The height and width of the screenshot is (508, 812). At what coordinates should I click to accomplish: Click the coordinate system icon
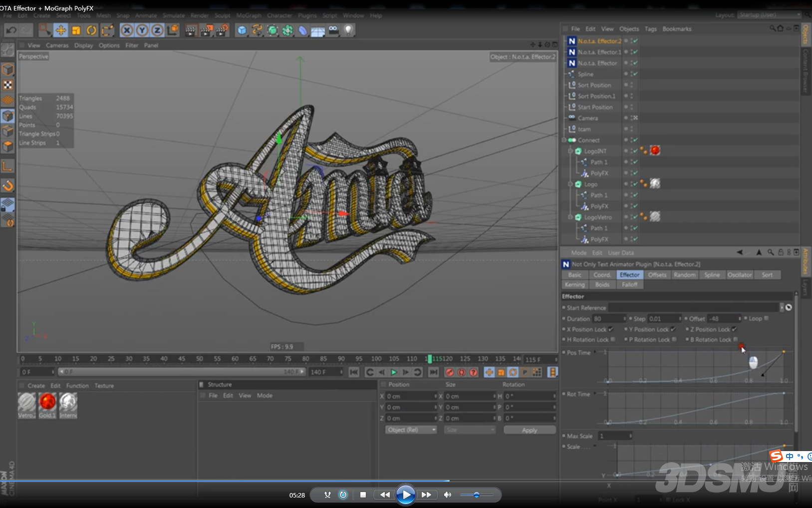[x=173, y=30]
